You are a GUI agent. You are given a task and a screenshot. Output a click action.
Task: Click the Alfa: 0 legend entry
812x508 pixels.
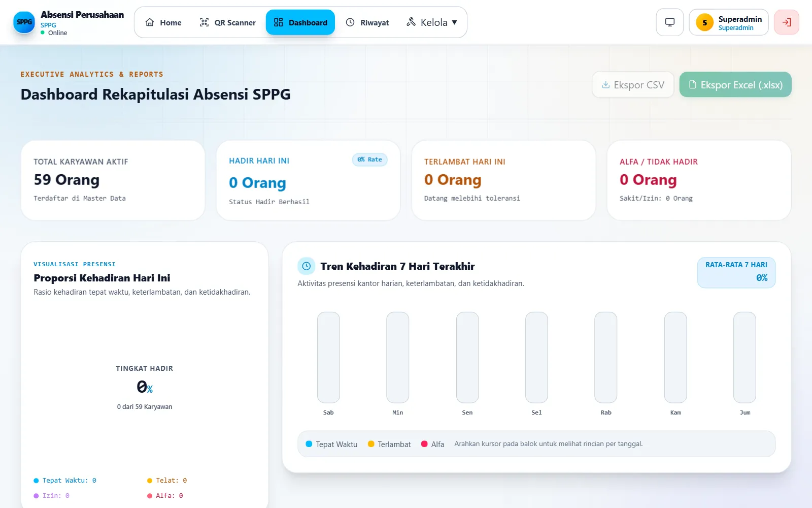point(165,496)
